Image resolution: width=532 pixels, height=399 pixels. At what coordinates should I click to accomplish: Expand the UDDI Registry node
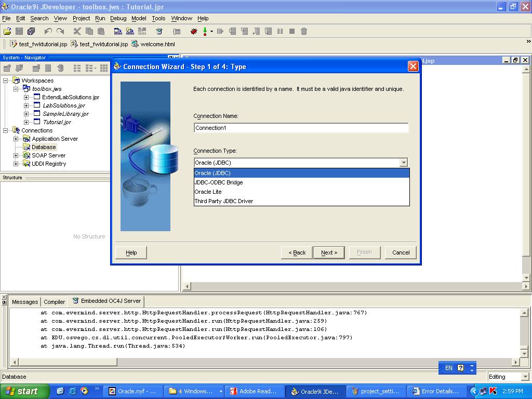click(x=16, y=164)
